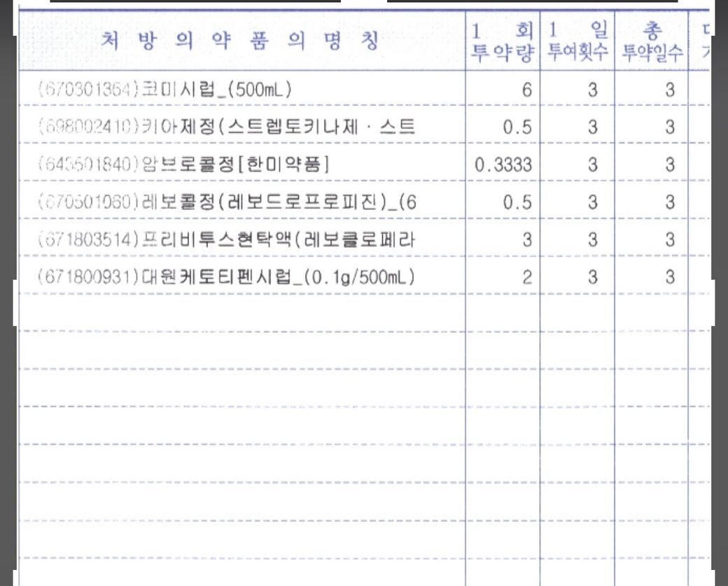Select the 1회 투약량 column header
This screenshot has height=586, width=728.
click(503, 42)
